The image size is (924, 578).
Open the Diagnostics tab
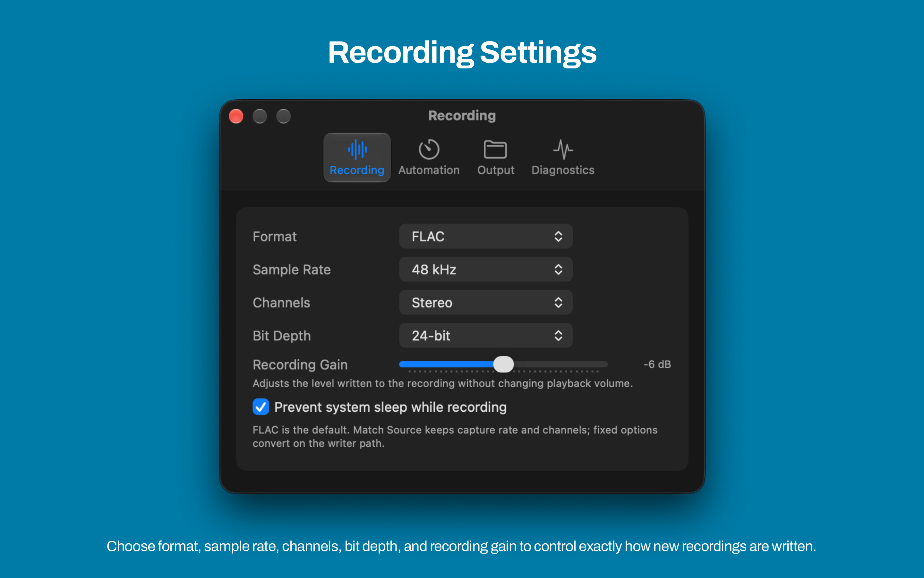[563, 157]
